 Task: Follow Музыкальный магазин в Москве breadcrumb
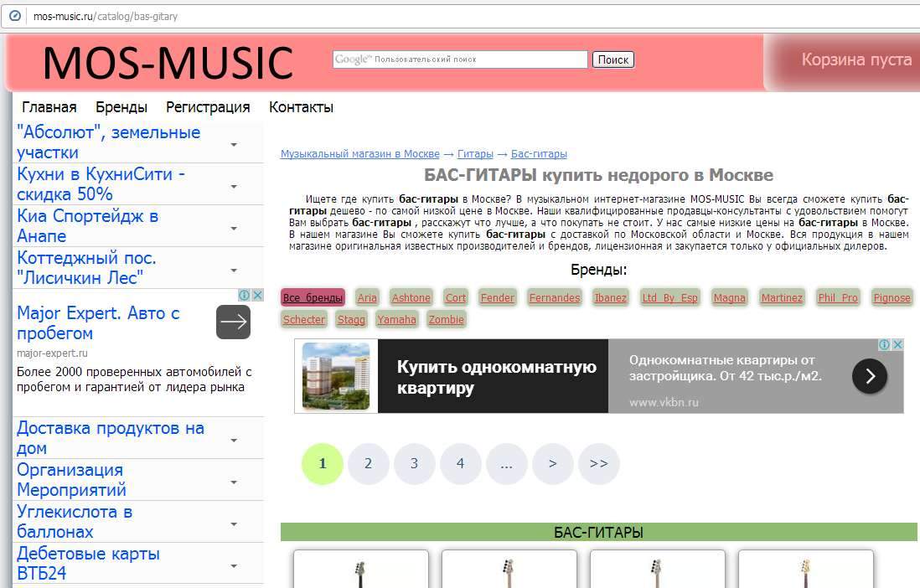coord(359,154)
